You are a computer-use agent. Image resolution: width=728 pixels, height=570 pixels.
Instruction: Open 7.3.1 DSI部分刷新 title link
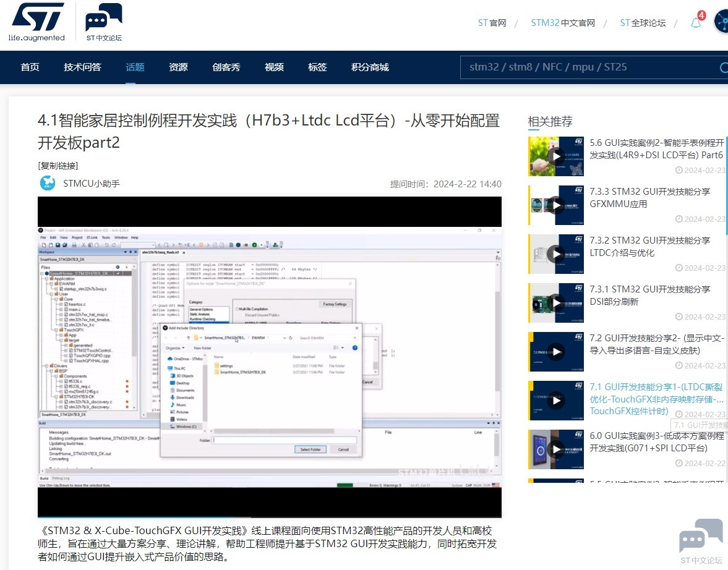coord(650,296)
